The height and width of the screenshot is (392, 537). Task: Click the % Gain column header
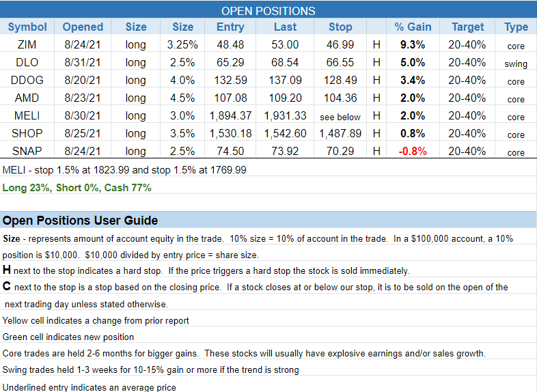coord(413,27)
